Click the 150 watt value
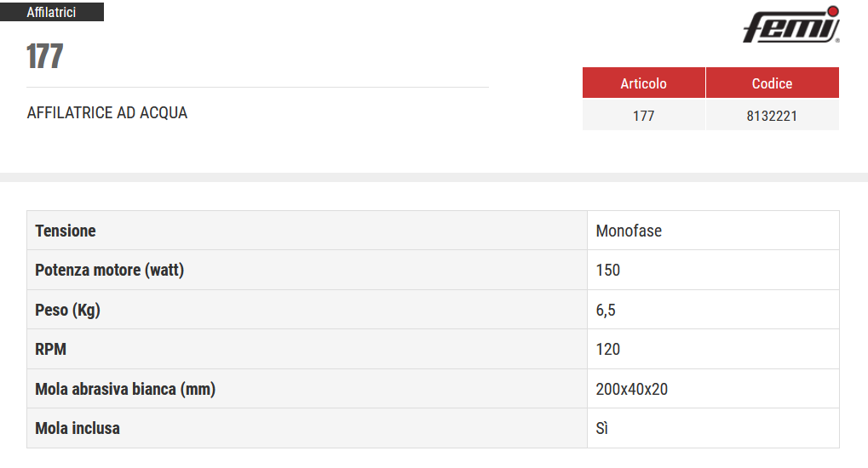Screen dimensions: 868x468 pyautogui.click(x=608, y=270)
